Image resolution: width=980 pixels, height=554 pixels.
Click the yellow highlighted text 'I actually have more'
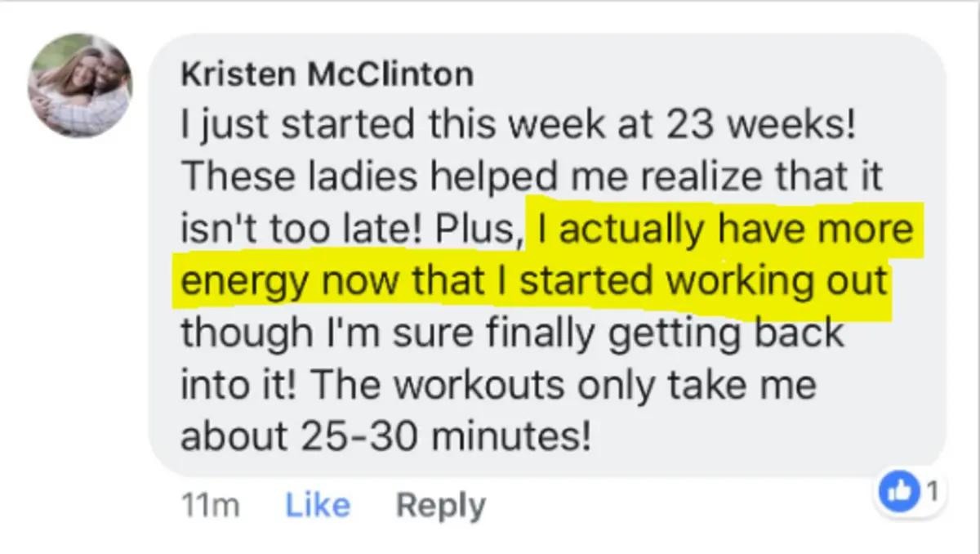coord(724,230)
